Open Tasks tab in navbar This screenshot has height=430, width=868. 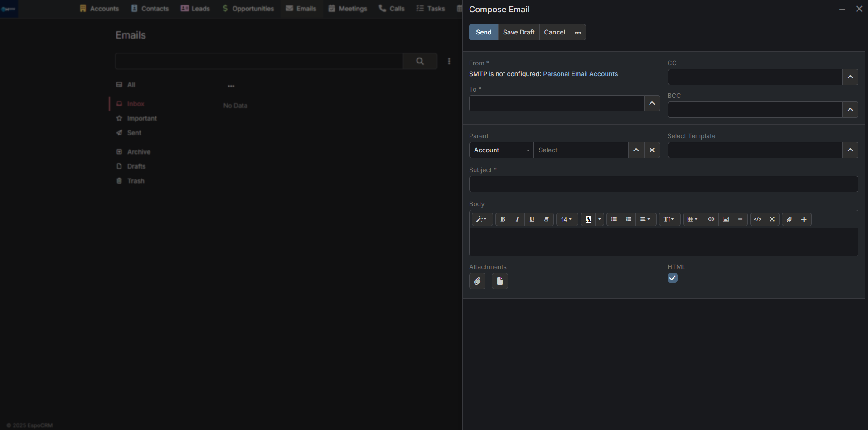[x=431, y=9]
